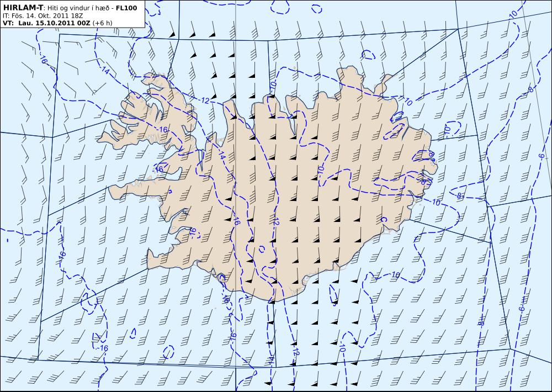This screenshot has width=552, height=392.
Task: Click the -14 contour label northwest of Westfjords
Action: coord(104,70)
